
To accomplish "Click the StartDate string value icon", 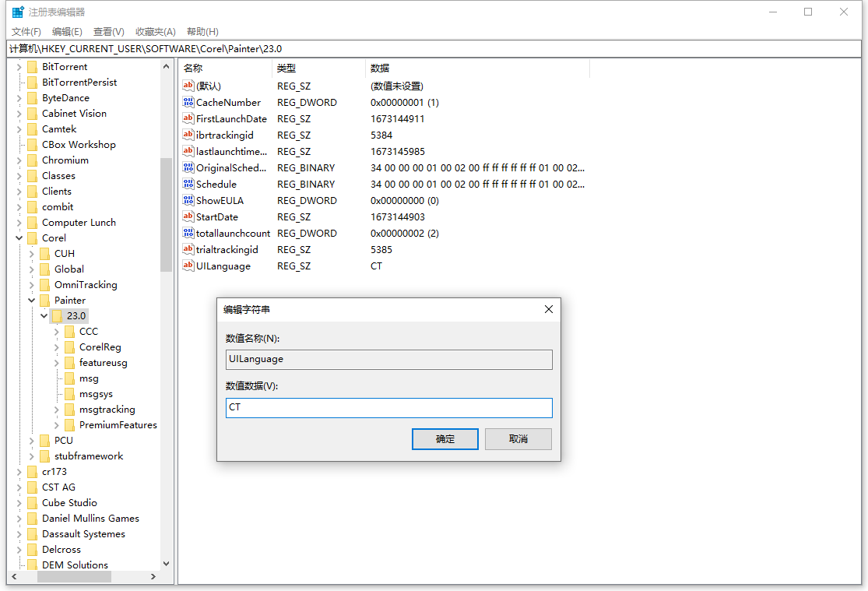I will (188, 216).
